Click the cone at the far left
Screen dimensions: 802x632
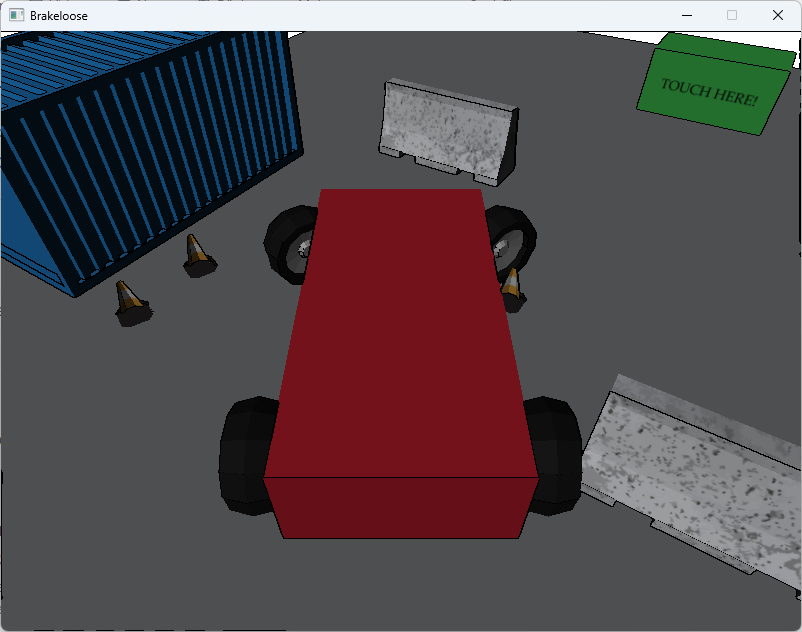132,303
